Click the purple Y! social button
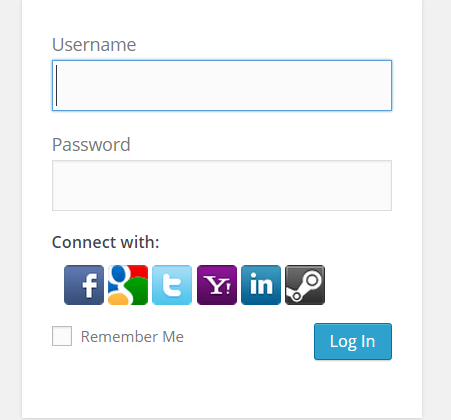This screenshot has height=420, width=451. [217, 285]
